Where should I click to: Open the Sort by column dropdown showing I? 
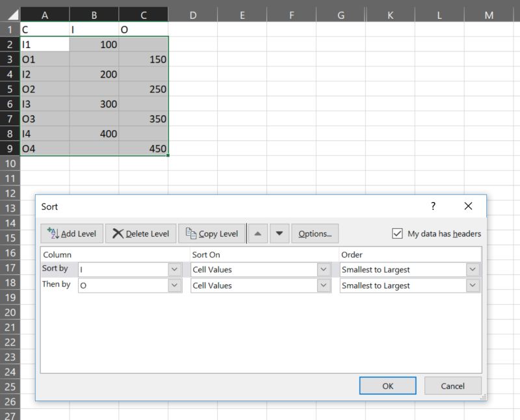[x=174, y=269]
